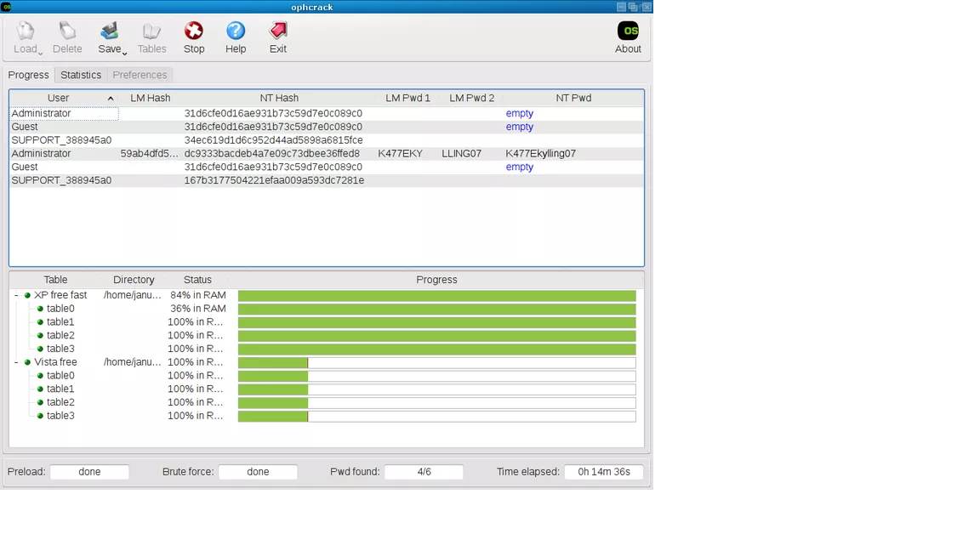Sort by the User column header
The height and width of the screenshot is (551, 980).
pyautogui.click(x=59, y=98)
